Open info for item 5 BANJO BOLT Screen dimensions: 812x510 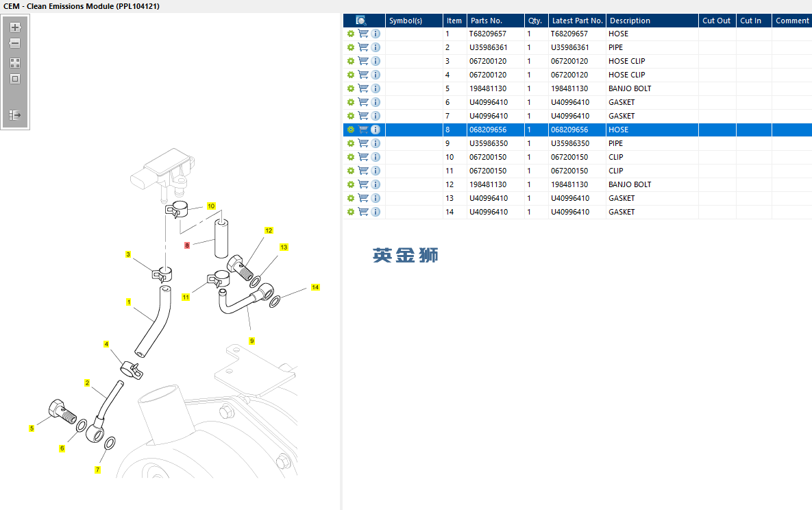pyautogui.click(x=376, y=88)
